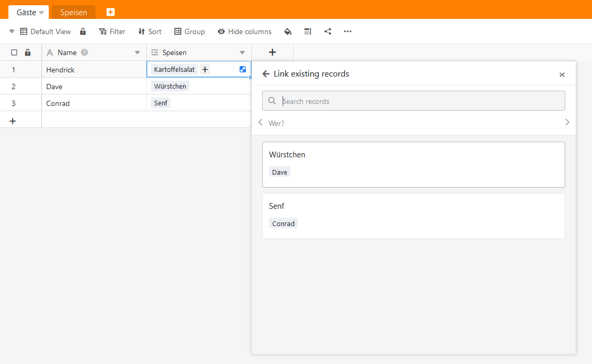This screenshot has height=364, width=592.
Task: Click the view lock icon beside Default View
Action: 83,31
